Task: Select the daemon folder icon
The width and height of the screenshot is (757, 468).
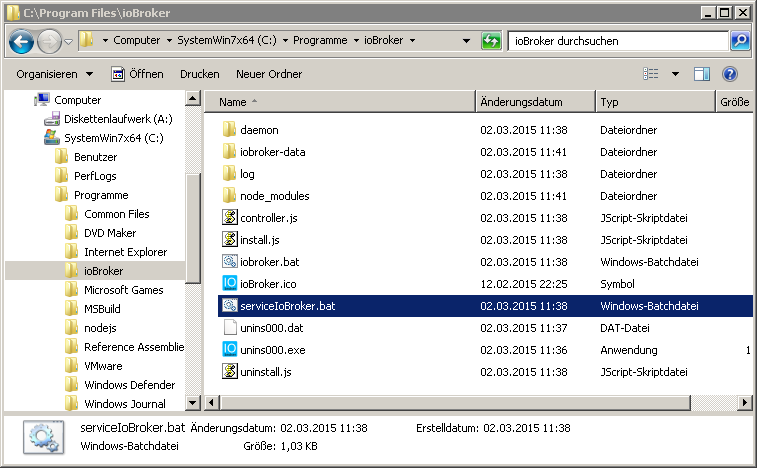Action: click(230, 130)
